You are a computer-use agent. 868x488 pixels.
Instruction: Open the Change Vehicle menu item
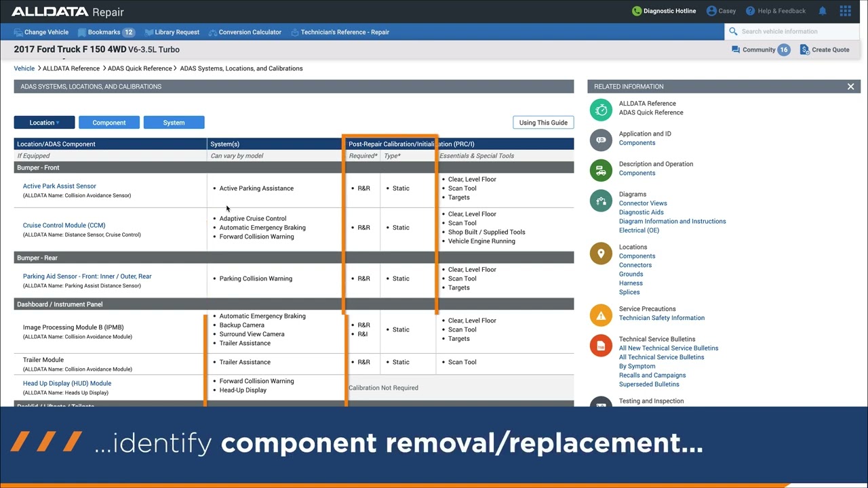(46, 32)
